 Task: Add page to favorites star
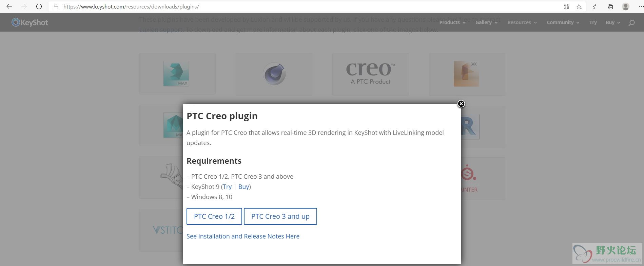coord(579,6)
